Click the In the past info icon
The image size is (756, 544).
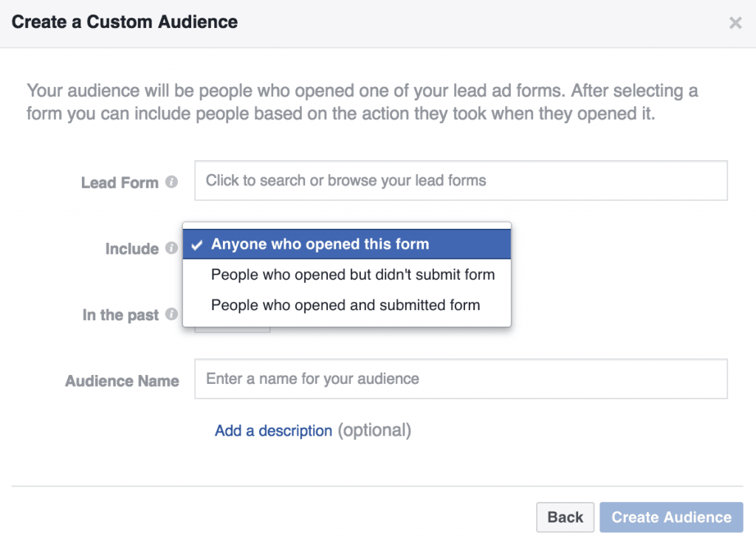point(171,314)
